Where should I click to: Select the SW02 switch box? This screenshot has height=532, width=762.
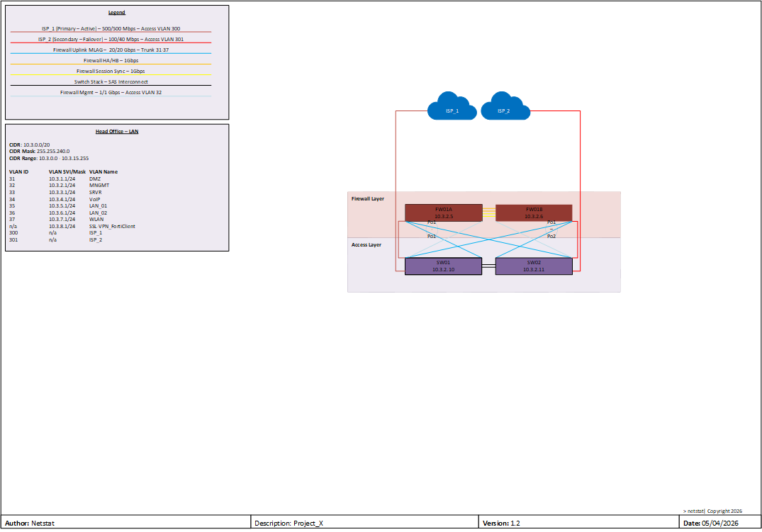[x=534, y=266]
